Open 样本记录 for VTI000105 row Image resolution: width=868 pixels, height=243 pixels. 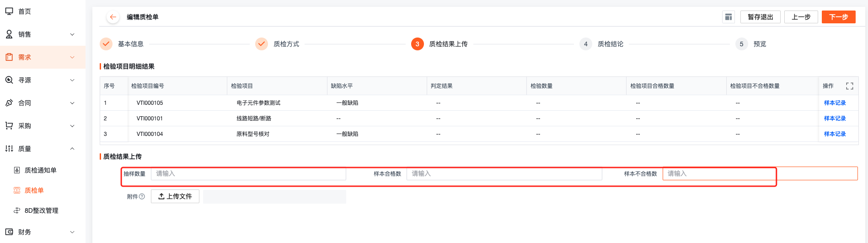835,103
